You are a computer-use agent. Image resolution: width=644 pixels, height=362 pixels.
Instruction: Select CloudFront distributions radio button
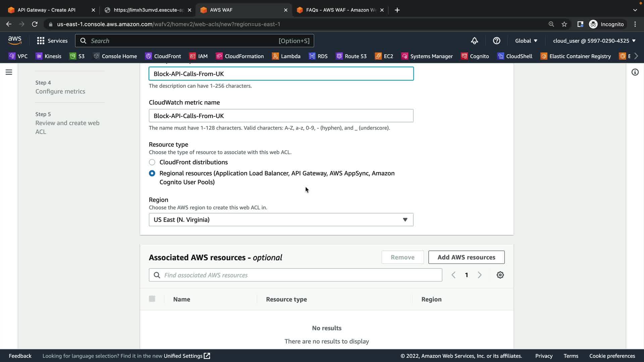pos(152,162)
